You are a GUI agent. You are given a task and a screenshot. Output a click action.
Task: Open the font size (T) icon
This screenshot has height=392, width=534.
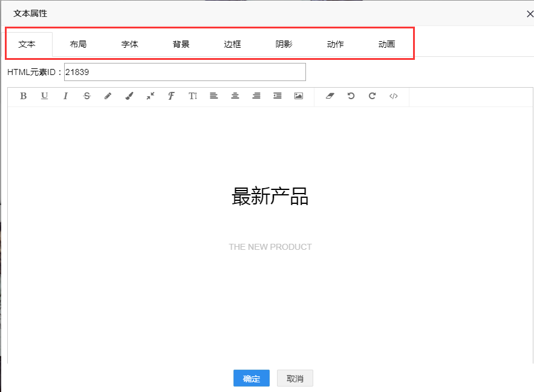tap(193, 96)
